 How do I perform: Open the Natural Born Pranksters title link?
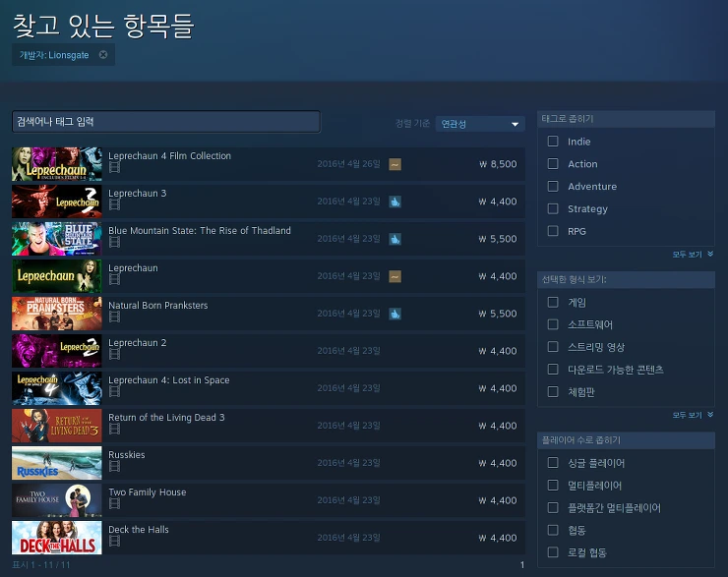tap(157, 305)
